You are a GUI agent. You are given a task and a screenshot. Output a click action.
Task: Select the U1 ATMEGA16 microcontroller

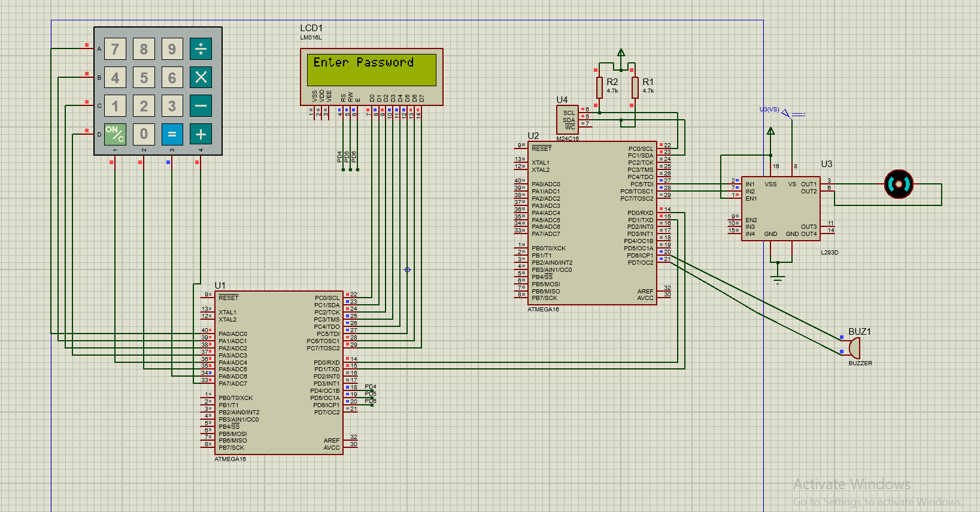[x=277, y=372]
